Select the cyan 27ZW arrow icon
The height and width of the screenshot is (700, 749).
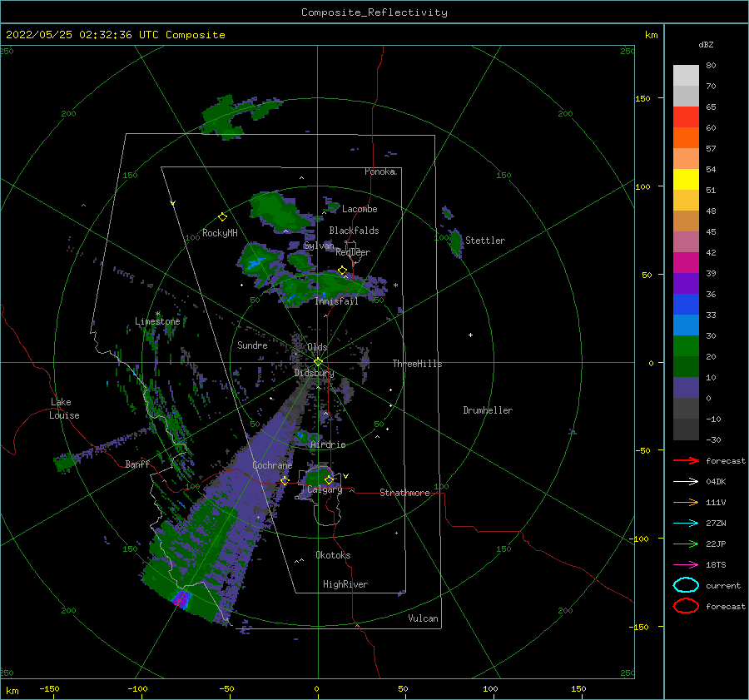click(686, 524)
